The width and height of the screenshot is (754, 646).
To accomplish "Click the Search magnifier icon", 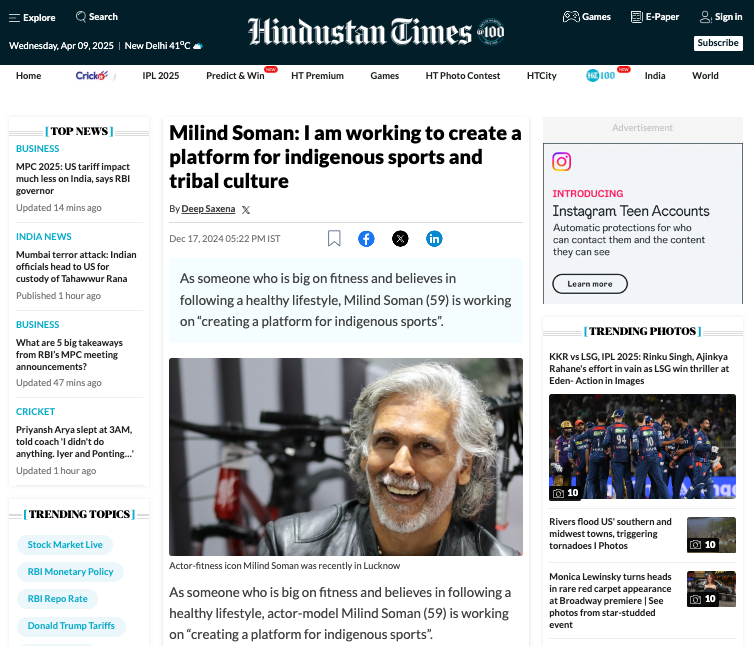I will click(81, 17).
